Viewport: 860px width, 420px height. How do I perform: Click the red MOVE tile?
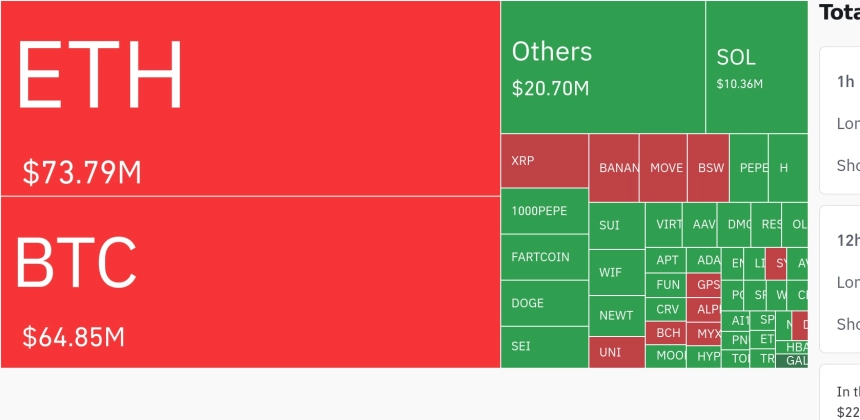663,168
